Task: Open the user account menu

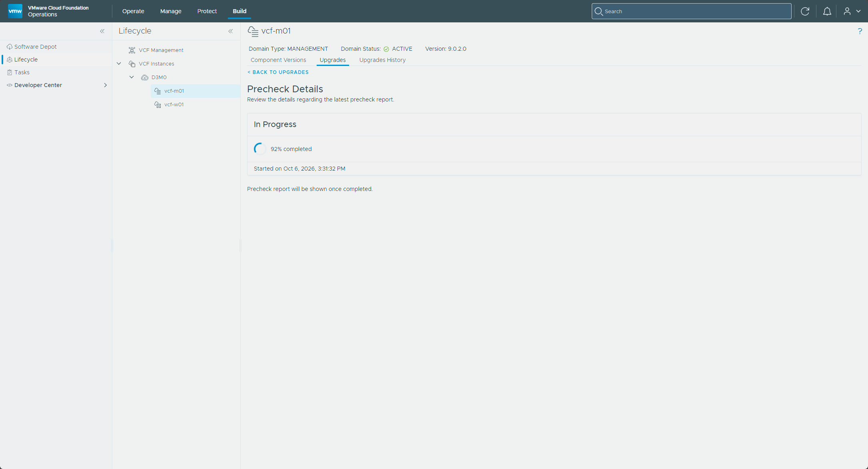Action: click(x=852, y=11)
